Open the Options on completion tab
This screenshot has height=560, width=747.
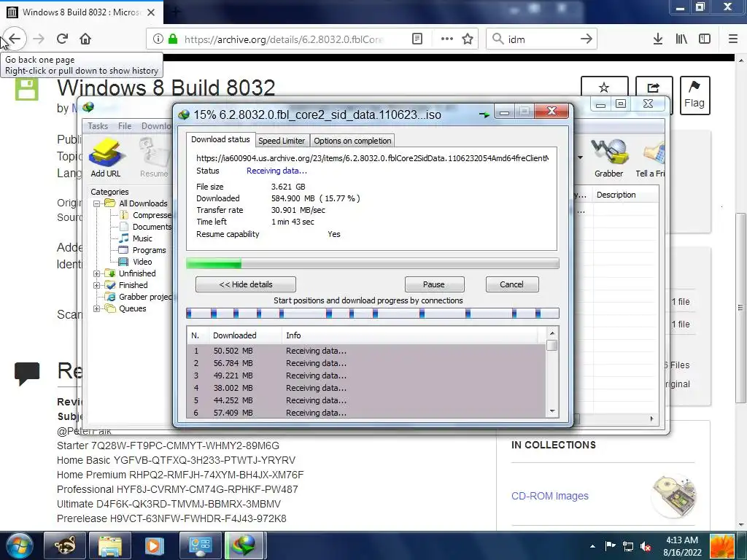(352, 141)
